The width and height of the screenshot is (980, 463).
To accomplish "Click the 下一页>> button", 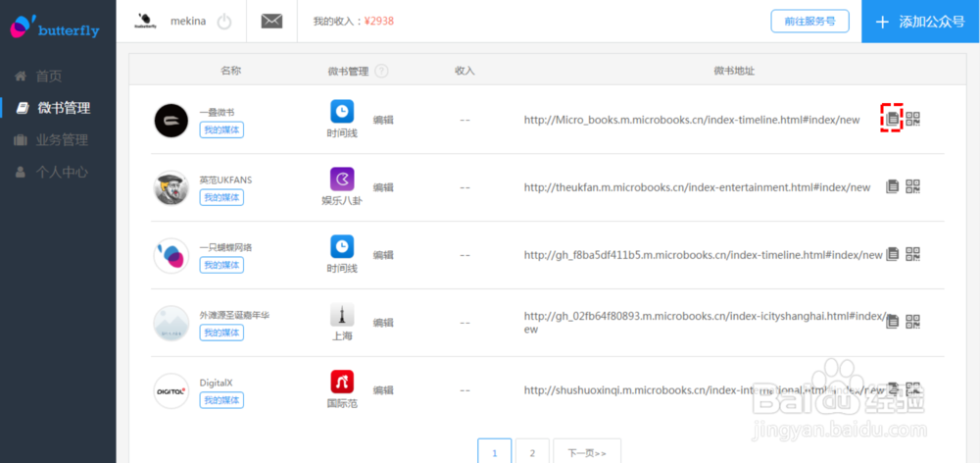I will click(x=587, y=452).
